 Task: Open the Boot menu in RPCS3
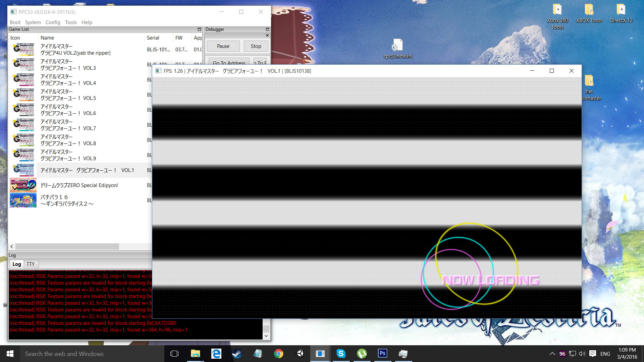click(15, 22)
